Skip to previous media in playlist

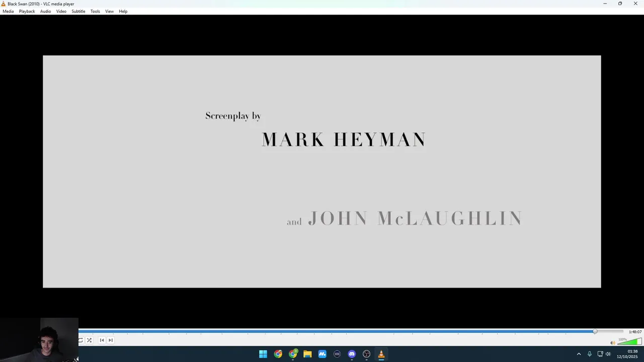click(102, 340)
